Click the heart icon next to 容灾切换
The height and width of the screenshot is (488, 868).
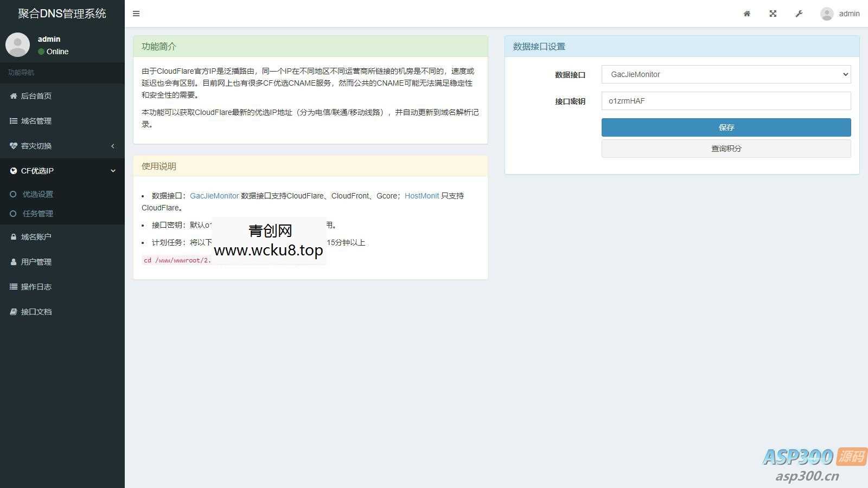click(x=13, y=145)
